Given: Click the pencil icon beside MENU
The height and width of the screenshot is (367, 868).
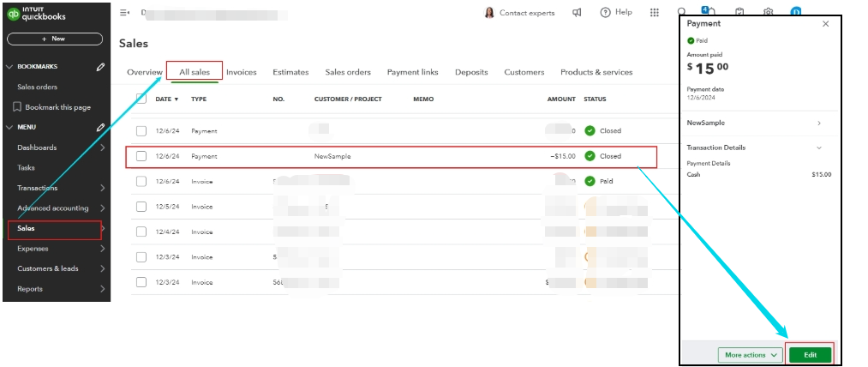Looking at the screenshot, I should tap(101, 128).
